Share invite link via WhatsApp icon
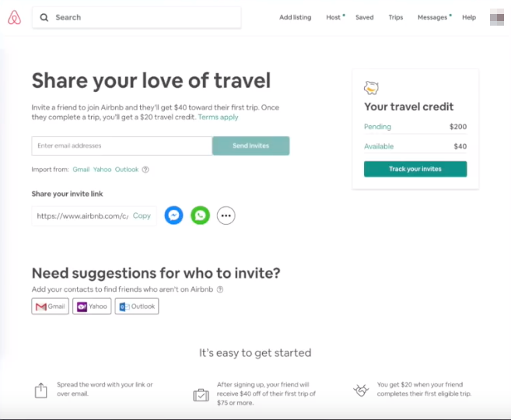This screenshot has height=420, width=511. click(200, 215)
